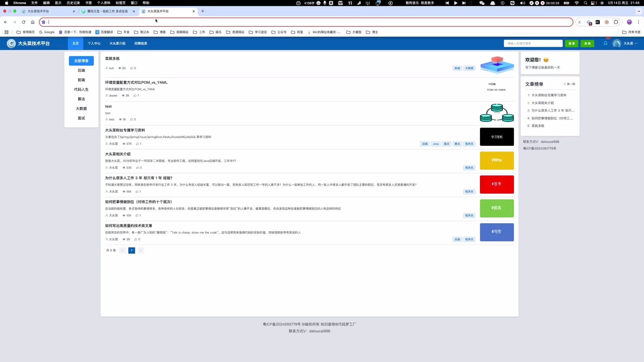This screenshot has width=644, height=362.
Task: Click the home icon in the browser toolbar
Action: point(33,22)
